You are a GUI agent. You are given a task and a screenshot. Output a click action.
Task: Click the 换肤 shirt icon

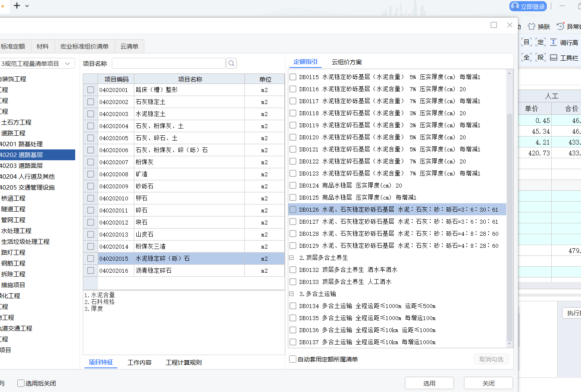click(532, 27)
